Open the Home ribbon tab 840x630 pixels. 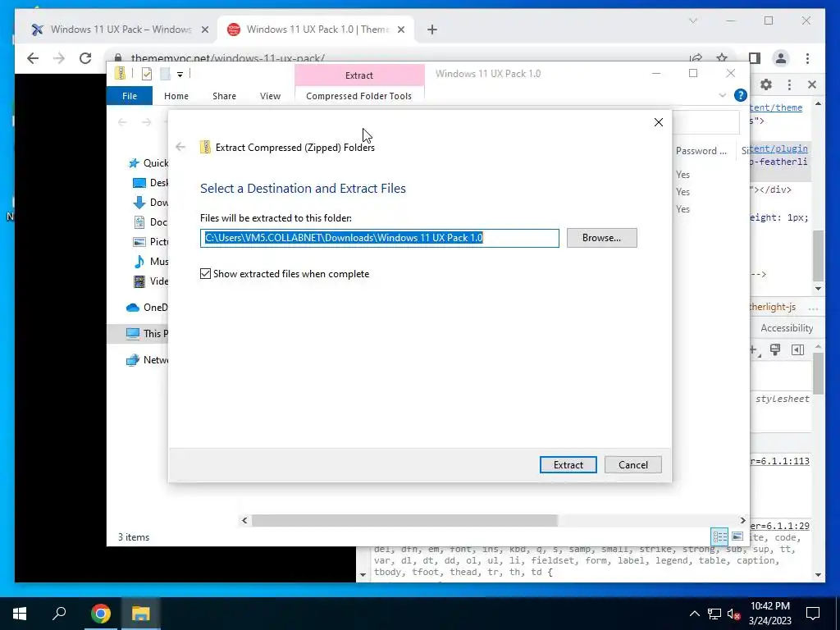pos(176,96)
